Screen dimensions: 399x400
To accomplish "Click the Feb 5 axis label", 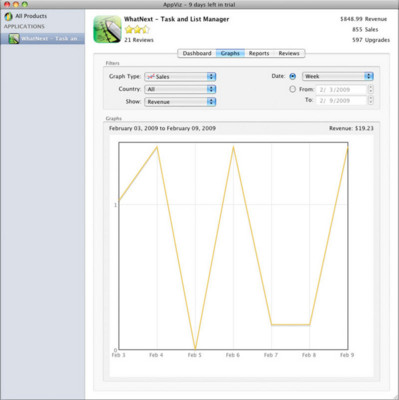I will (194, 355).
